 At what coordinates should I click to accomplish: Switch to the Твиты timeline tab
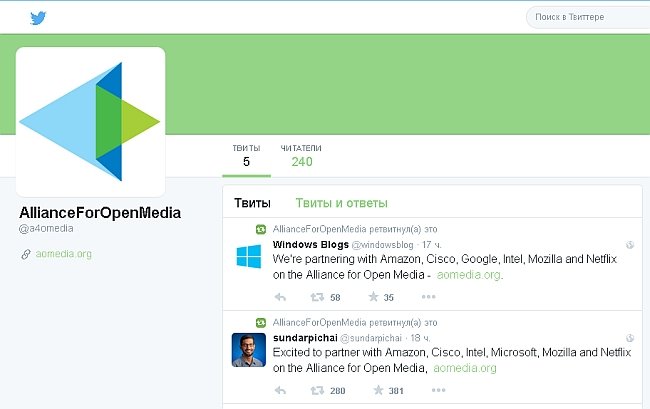tap(252, 203)
